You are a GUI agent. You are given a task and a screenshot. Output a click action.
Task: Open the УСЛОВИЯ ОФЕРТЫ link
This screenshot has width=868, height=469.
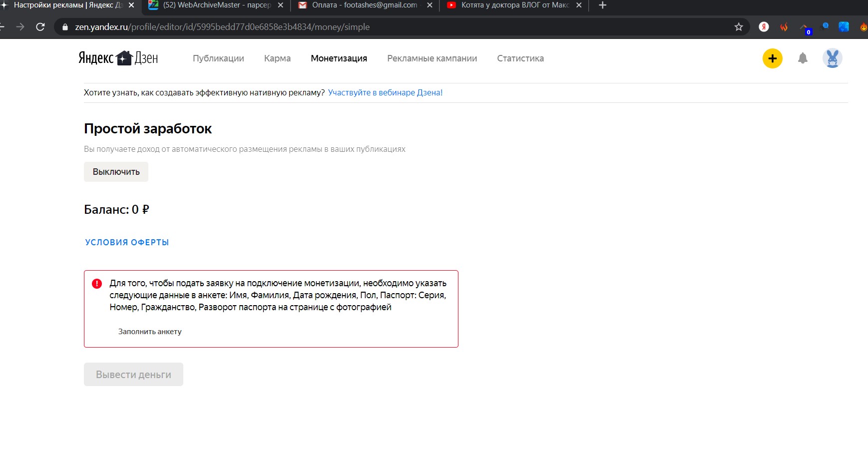click(x=127, y=242)
